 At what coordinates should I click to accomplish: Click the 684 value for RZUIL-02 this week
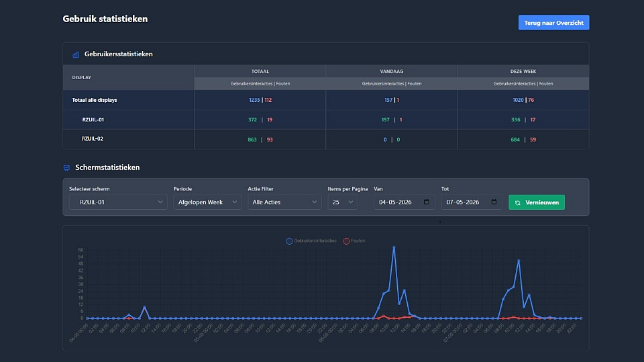pyautogui.click(x=515, y=139)
